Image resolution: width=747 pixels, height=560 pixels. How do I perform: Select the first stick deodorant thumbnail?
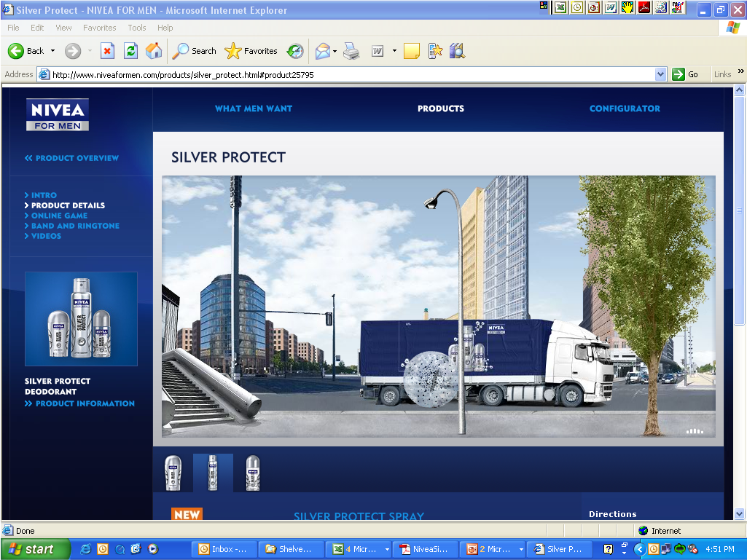[x=173, y=473]
